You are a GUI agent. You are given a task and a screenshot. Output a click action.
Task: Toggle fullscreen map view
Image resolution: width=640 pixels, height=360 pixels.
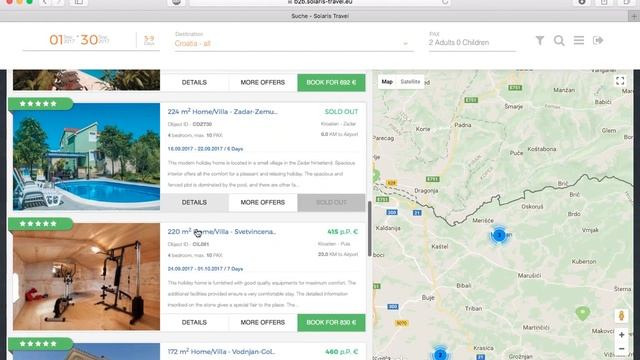(620, 81)
